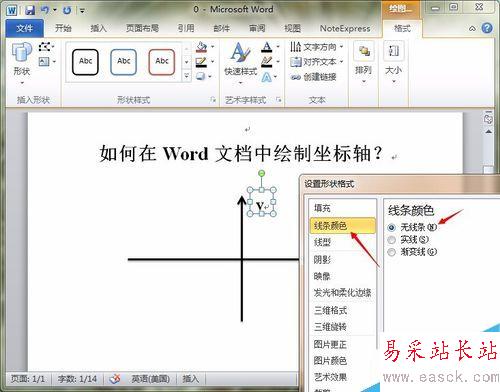Switch to the 引用 tab
500x392 pixels.
tap(186, 28)
